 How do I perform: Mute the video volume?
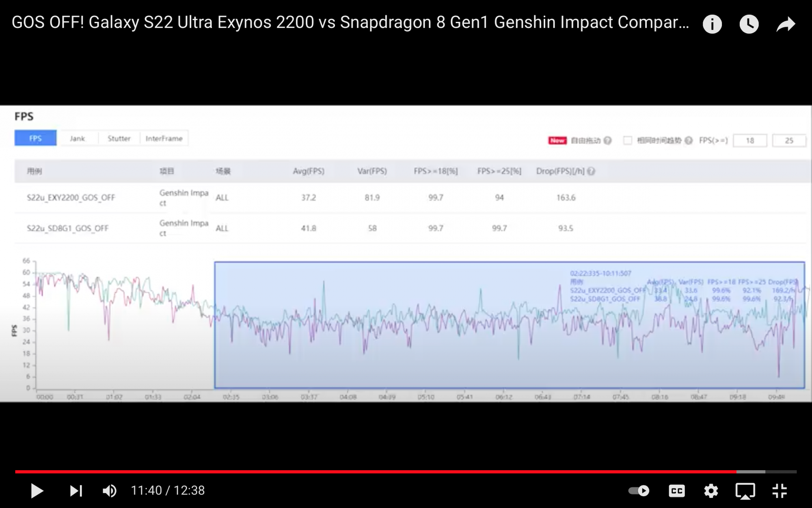[109, 491]
